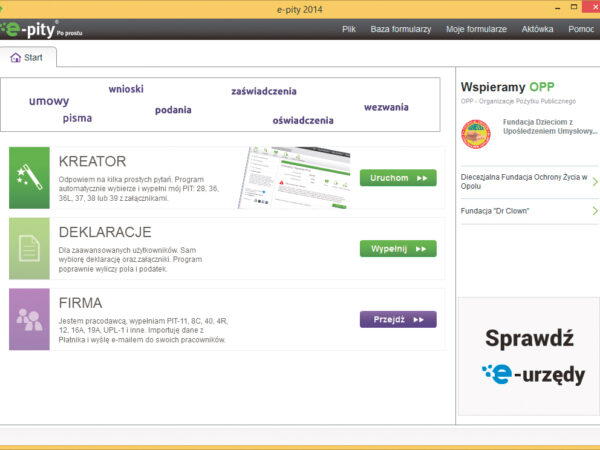Click the home icon on Start tab
Image resolution: width=600 pixels, height=450 pixels.
coord(15,58)
